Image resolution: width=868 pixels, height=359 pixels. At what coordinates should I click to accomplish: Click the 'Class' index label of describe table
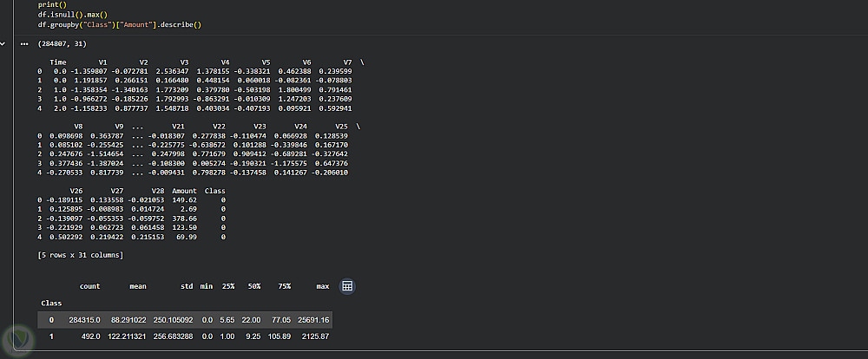pyautogui.click(x=51, y=304)
